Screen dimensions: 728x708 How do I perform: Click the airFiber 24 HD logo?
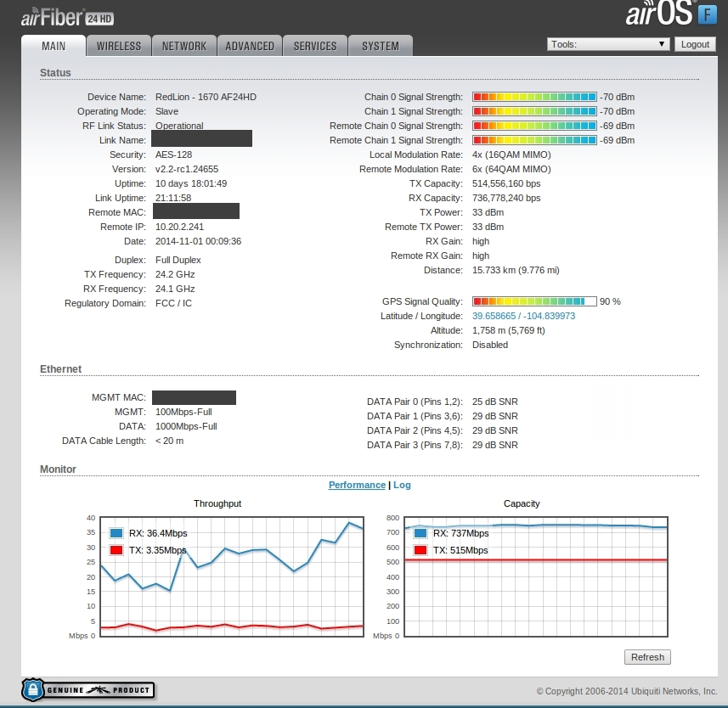tap(68, 16)
